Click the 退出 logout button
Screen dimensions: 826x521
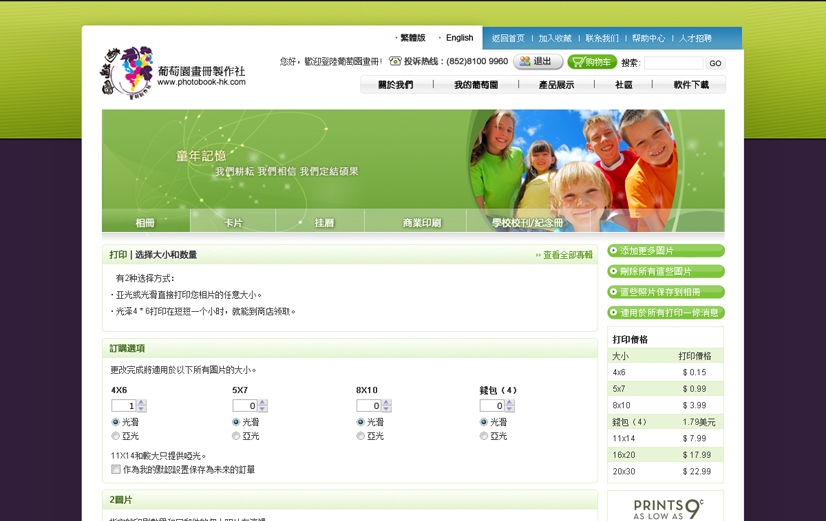(x=538, y=62)
